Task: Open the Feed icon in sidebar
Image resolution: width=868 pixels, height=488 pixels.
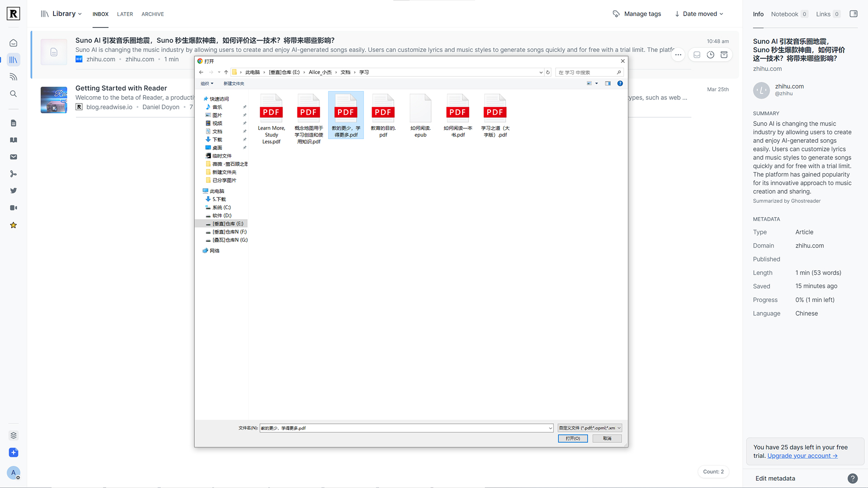Action: 14,77
